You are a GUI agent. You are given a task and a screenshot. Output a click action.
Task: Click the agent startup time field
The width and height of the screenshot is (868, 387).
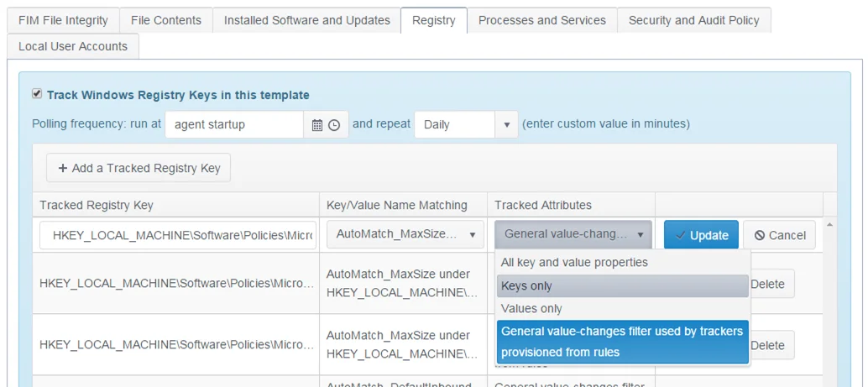tap(235, 124)
